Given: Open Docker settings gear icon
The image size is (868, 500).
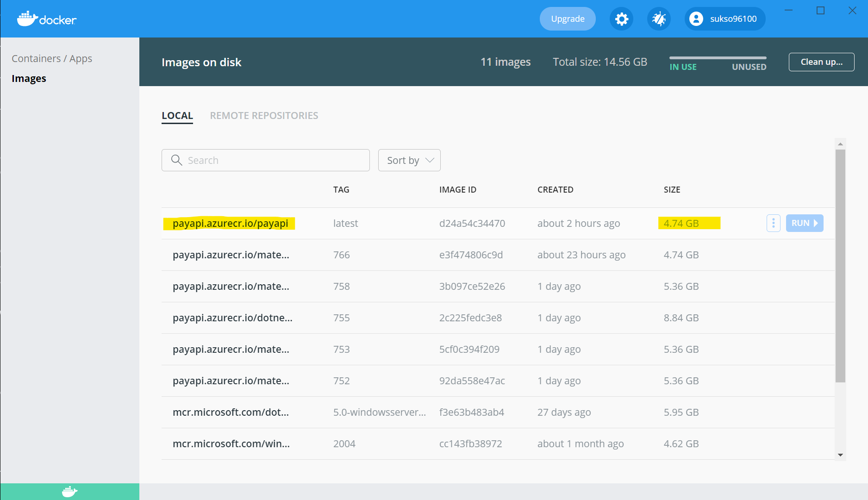Looking at the screenshot, I should click(x=621, y=19).
